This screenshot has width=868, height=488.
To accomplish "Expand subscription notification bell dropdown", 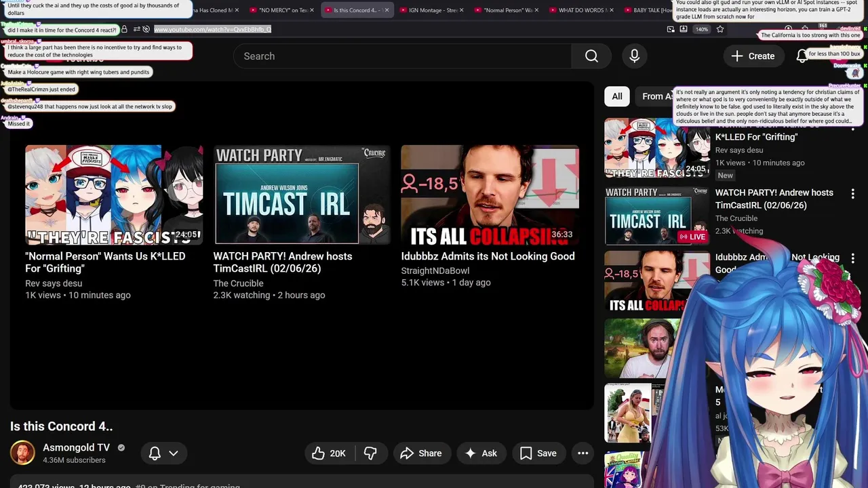I will click(163, 453).
